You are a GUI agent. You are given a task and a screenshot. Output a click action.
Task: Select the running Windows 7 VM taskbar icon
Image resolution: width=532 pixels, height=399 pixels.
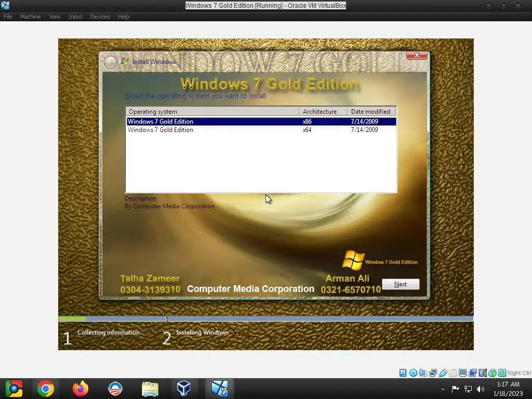click(x=220, y=389)
